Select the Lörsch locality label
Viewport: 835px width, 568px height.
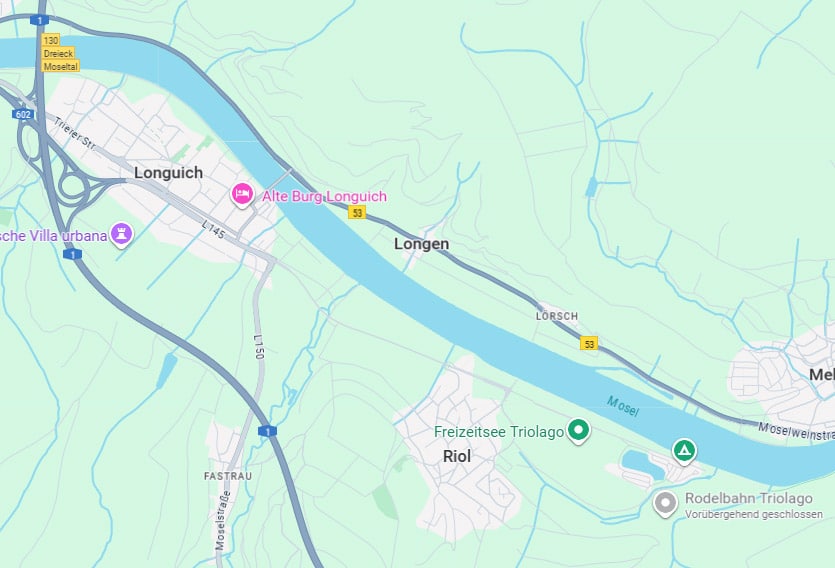(557, 316)
